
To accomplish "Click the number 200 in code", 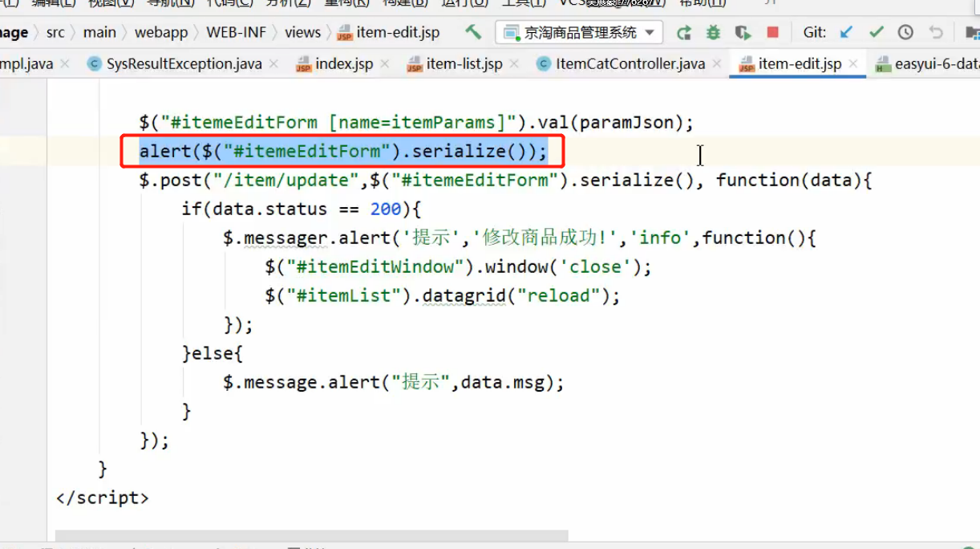I will 385,209.
